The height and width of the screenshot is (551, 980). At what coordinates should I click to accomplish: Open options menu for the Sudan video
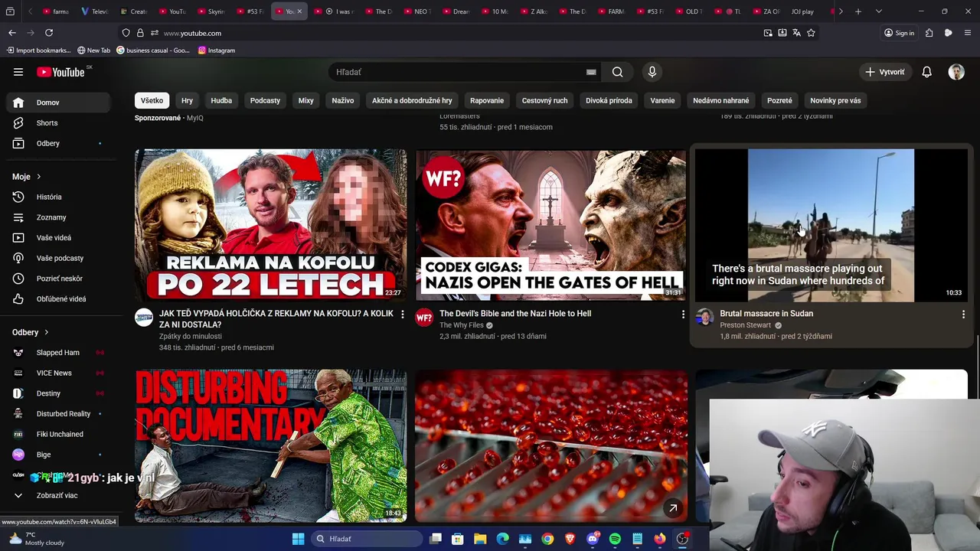pos(963,315)
